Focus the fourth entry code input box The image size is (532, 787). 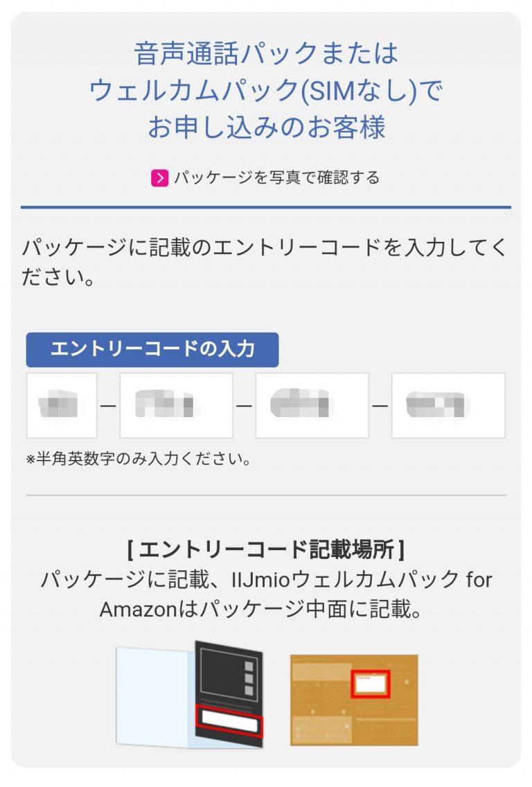coord(448,405)
